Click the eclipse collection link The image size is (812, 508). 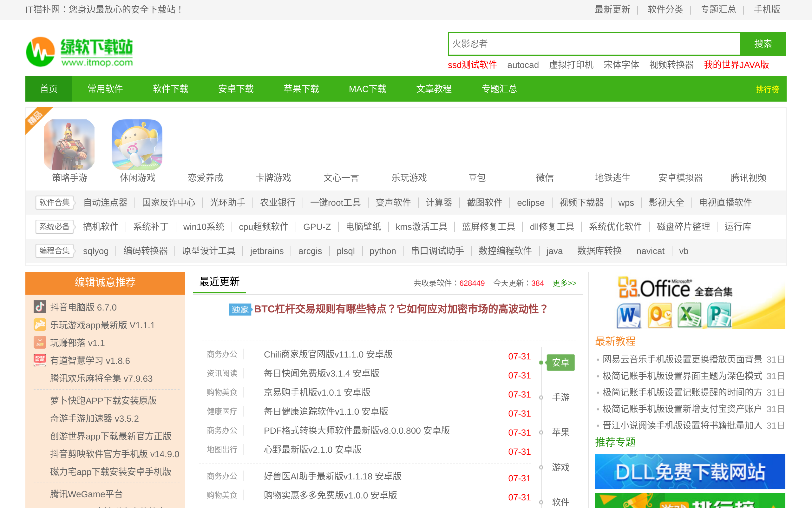click(530, 203)
